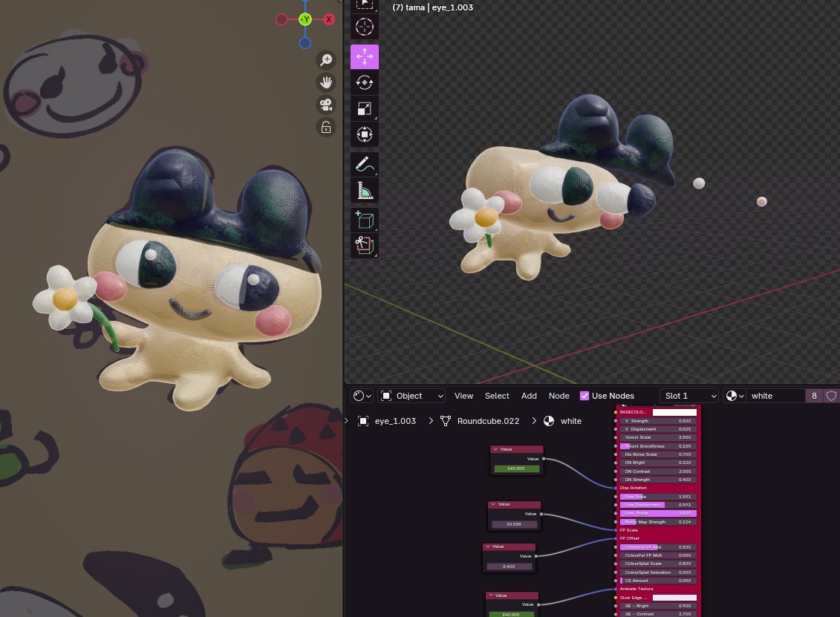Click the FP Scale input socket

[616, 530]
